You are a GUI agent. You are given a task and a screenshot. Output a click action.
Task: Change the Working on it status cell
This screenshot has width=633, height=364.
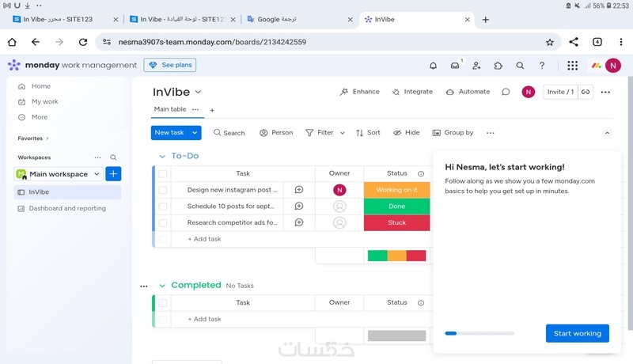click(397, 190)
